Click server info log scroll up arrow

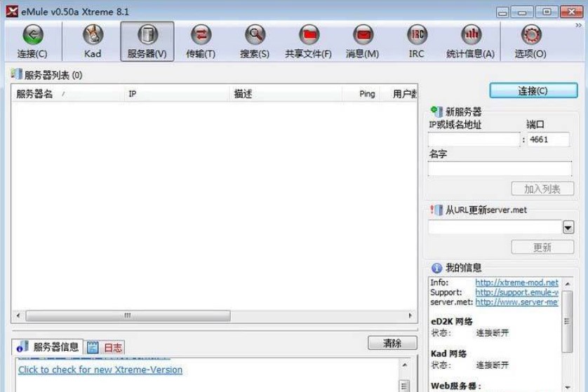coord(405,365)
